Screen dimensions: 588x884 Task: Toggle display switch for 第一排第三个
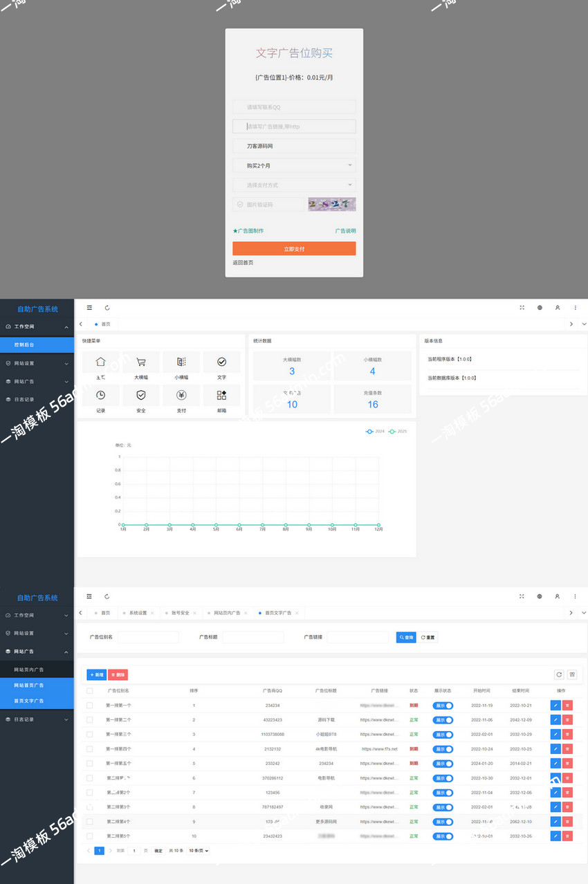click(x=443, y=735)
